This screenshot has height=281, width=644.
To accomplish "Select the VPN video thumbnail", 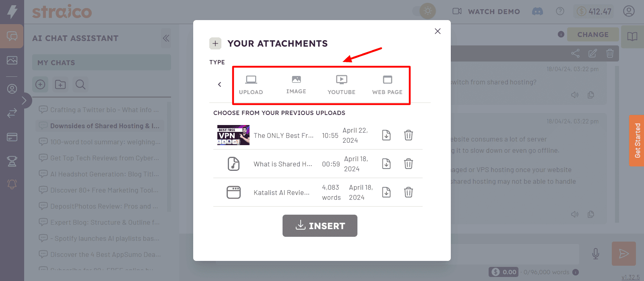I will click(233, 135).
